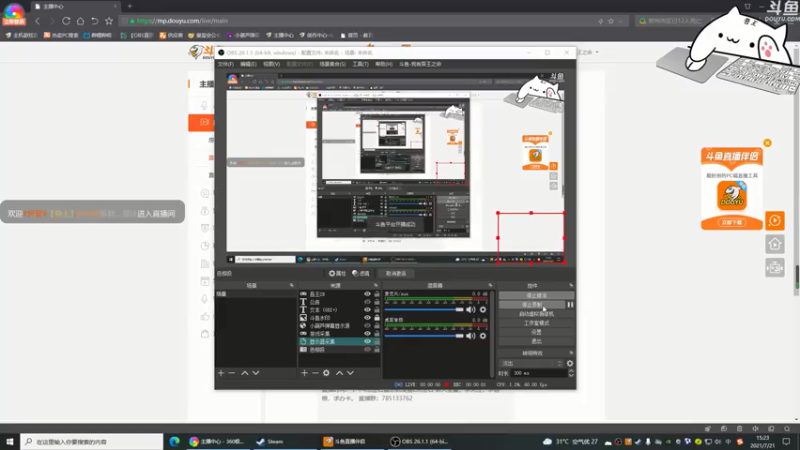Open Steam from the Windows taskbar

(x=270, y=441)
